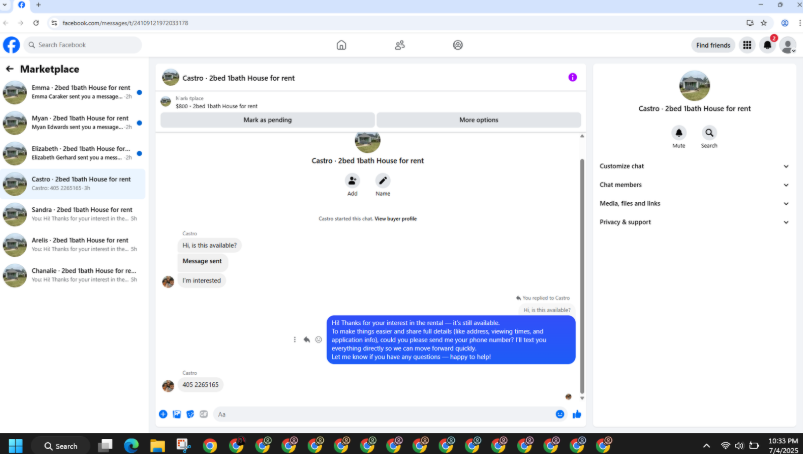Open File Explorer from taskbar
The image size is (803, 454).
(157, 446)
